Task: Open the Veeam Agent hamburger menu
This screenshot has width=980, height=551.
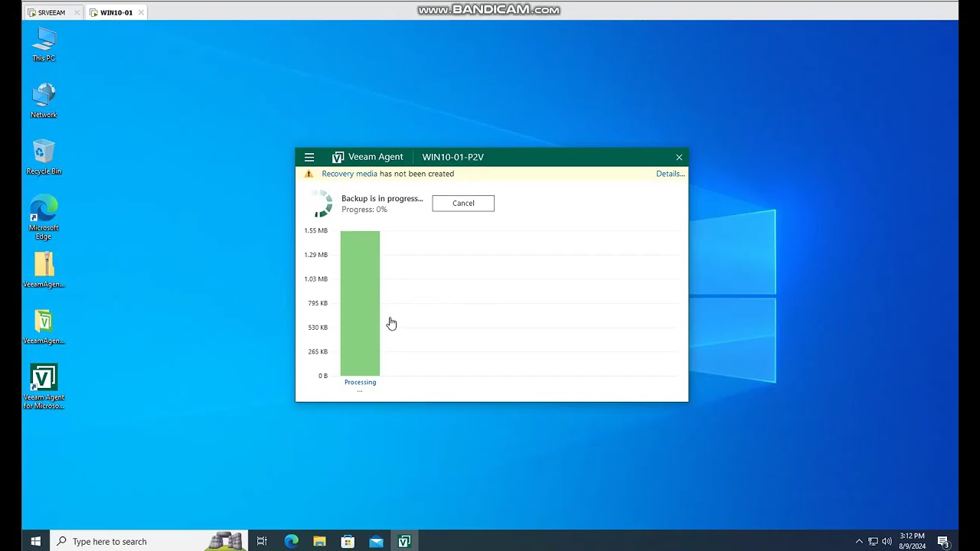Action: [309, 157]
